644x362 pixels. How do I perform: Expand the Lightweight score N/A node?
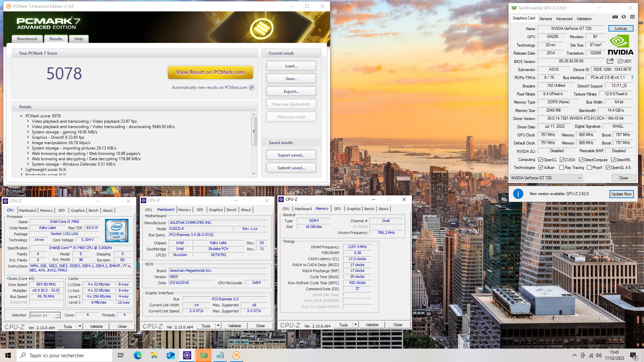click(22, 170)
